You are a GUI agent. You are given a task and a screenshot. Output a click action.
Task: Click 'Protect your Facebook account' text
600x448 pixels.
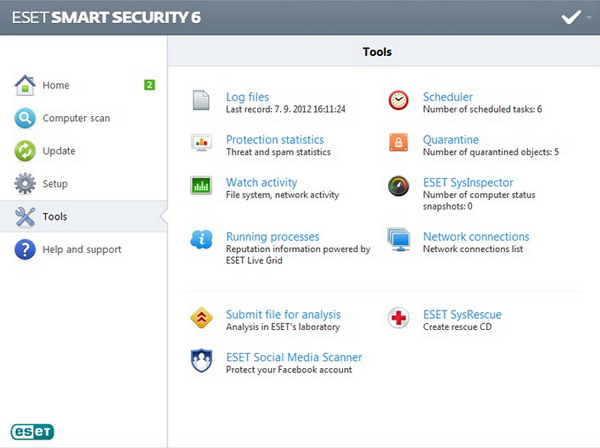(x=289, y=370)
